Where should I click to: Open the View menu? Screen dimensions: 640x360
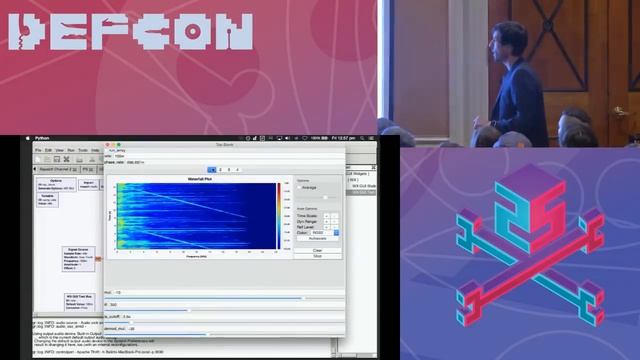point(60,150)
